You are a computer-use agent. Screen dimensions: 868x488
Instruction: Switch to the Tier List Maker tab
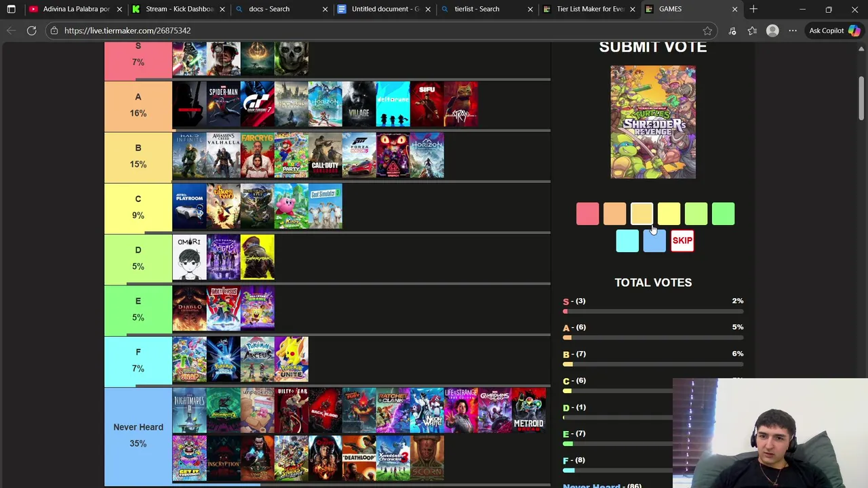pyautogui.click(x=590, y=9)
